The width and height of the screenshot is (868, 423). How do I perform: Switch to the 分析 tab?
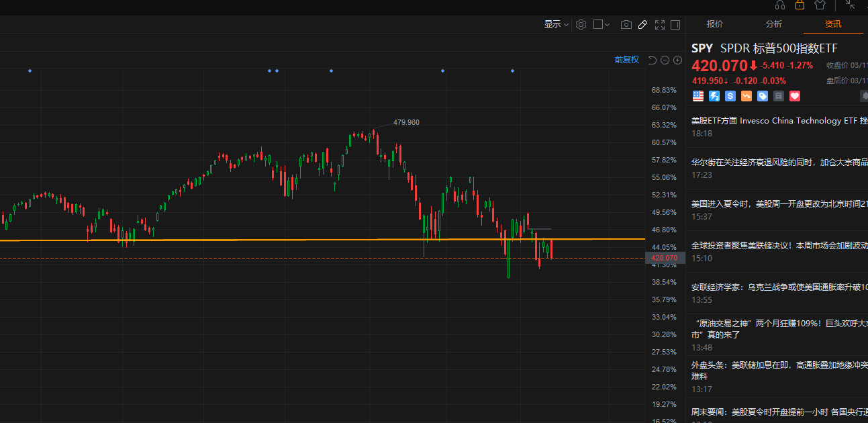point(774,24)
